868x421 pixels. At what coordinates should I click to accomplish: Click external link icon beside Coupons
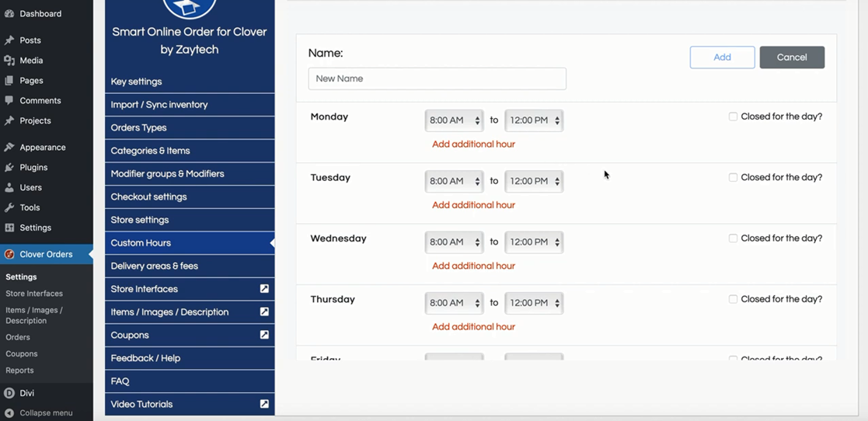coord(265,335)
